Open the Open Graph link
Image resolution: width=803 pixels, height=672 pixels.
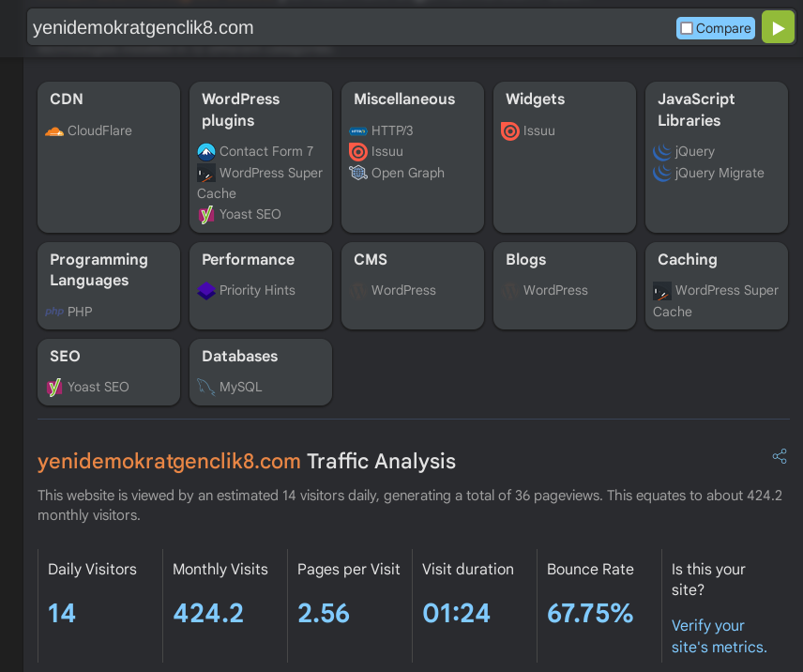408,173
